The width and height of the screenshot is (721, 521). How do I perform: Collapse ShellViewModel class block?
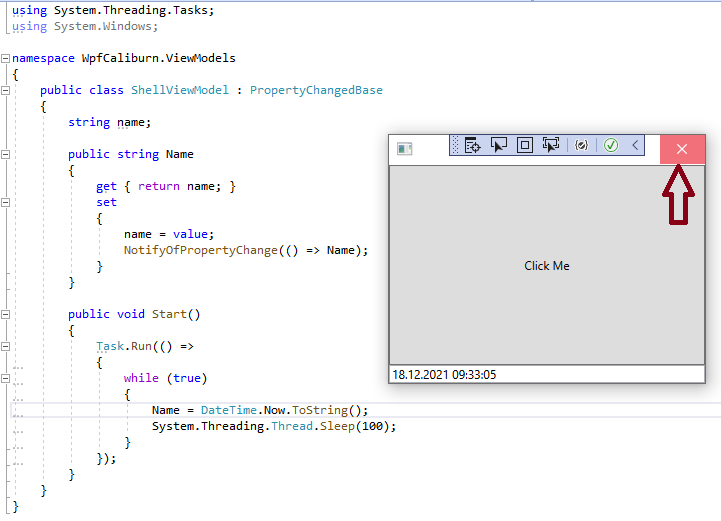tap(6, 91)
